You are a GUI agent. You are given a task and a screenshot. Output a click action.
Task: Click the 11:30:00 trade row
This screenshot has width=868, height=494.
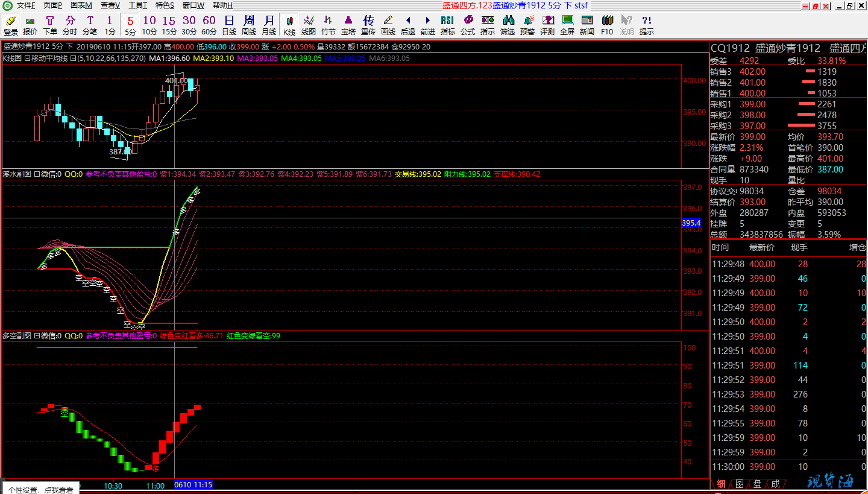(x=790, y=467)
